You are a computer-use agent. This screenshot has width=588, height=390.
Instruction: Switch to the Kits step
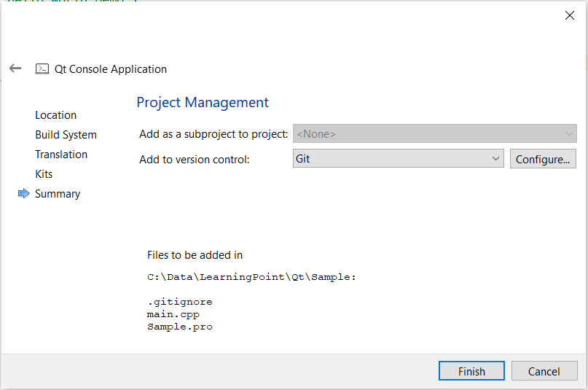coord(44,174)
